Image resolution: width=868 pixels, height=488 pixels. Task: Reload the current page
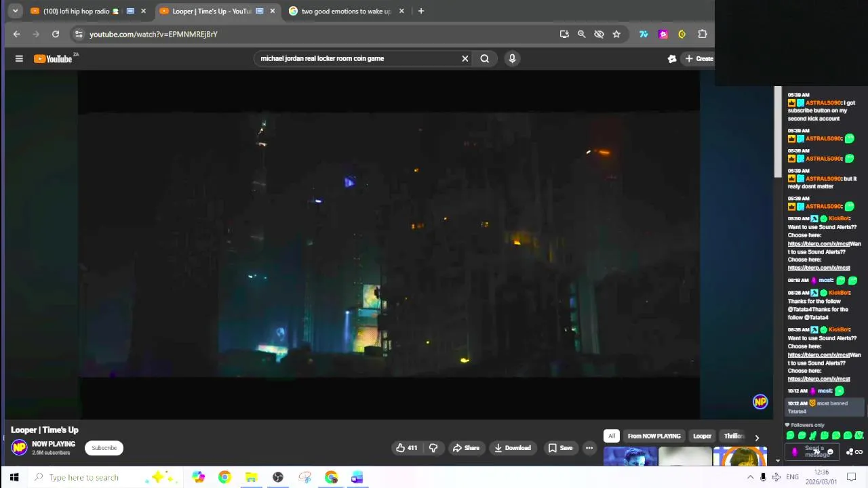[56, 34]
